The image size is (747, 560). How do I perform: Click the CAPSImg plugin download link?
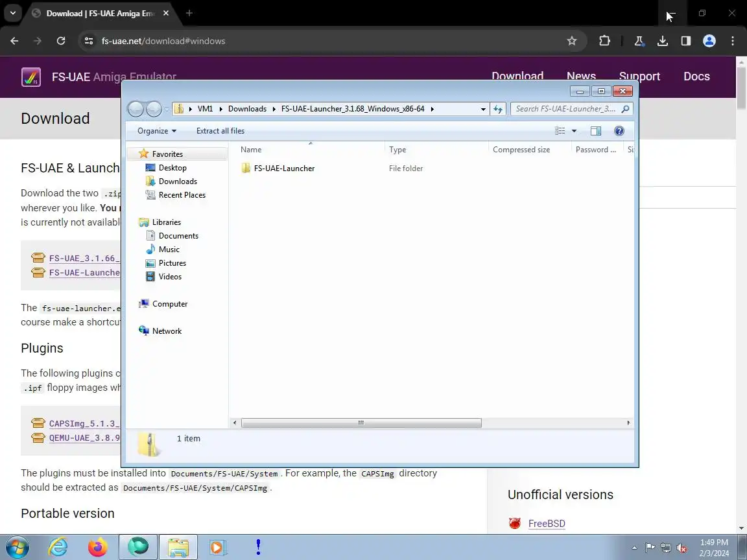tap(84, 423)
